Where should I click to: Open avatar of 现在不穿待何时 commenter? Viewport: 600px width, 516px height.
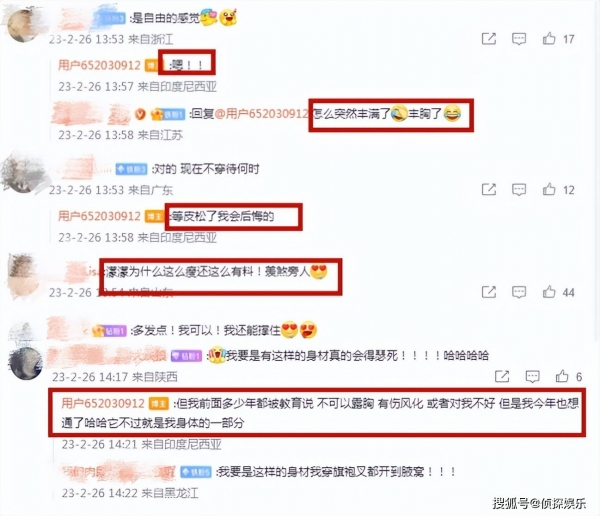[x=22, y=173]
